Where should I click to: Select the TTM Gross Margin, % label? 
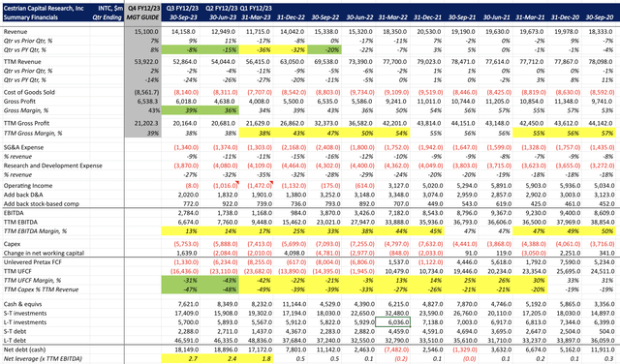[x=33, y=134]
